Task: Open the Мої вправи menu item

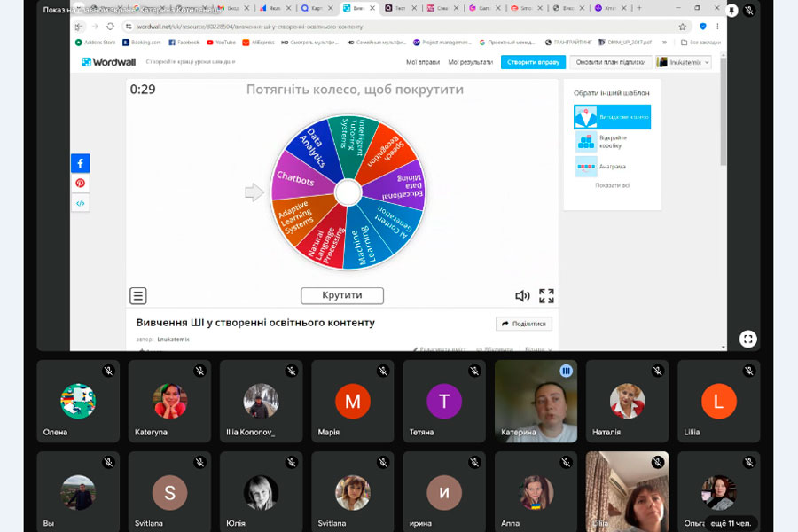Action: click(x=423, y=62)
